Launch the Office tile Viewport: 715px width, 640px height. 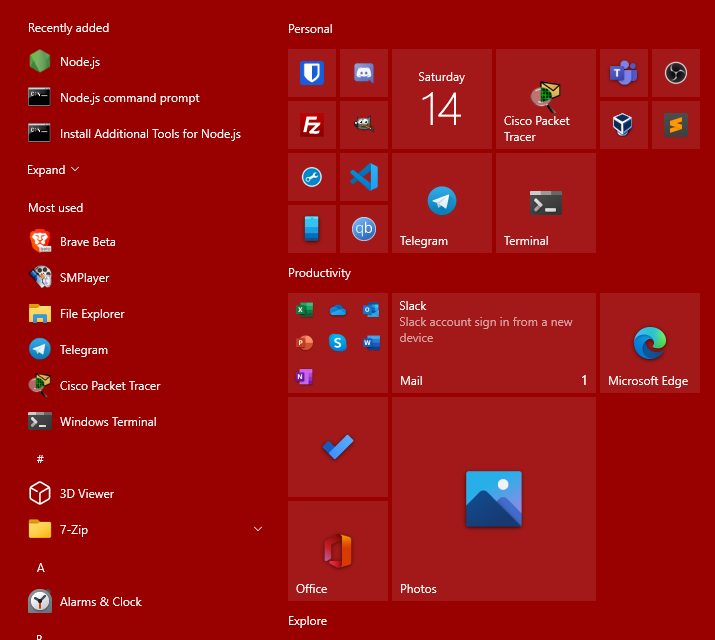pos(338,551)
